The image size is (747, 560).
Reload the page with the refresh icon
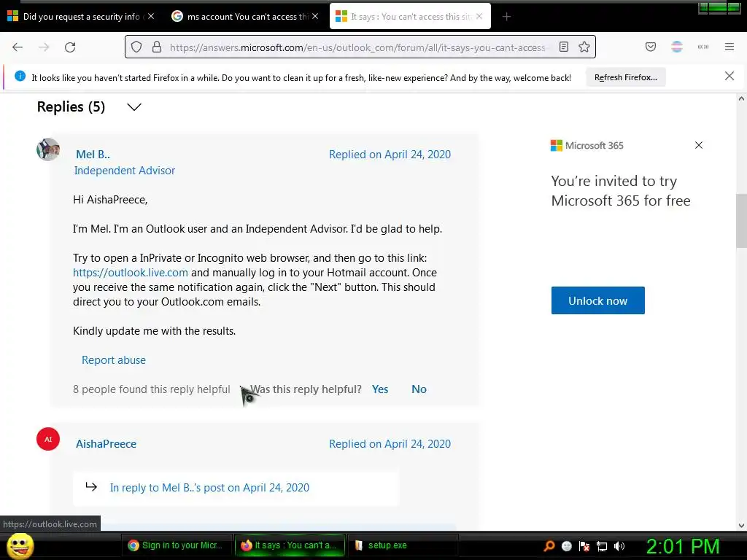(70, 47)
